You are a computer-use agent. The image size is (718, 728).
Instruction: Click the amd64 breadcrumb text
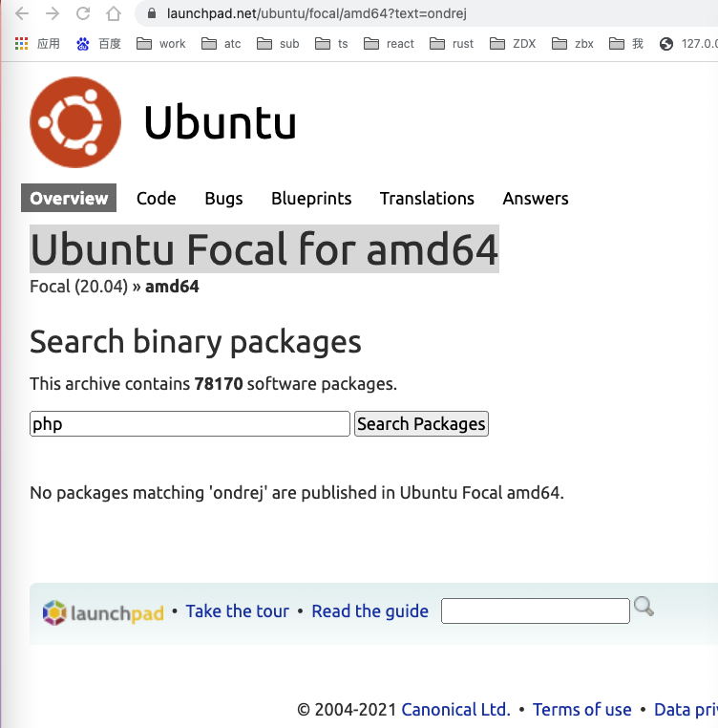click(x=172, y=287)
